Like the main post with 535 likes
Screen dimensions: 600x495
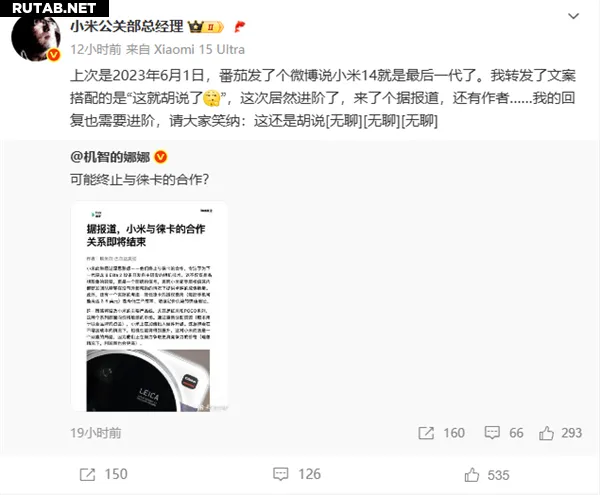tap(472, 475)
